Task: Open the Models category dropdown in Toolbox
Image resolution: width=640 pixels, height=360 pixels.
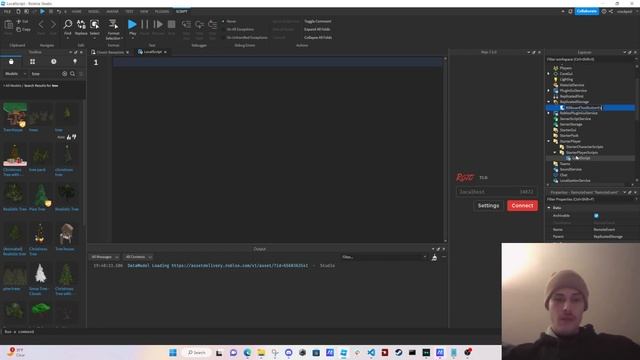Action: pos(15,74)
